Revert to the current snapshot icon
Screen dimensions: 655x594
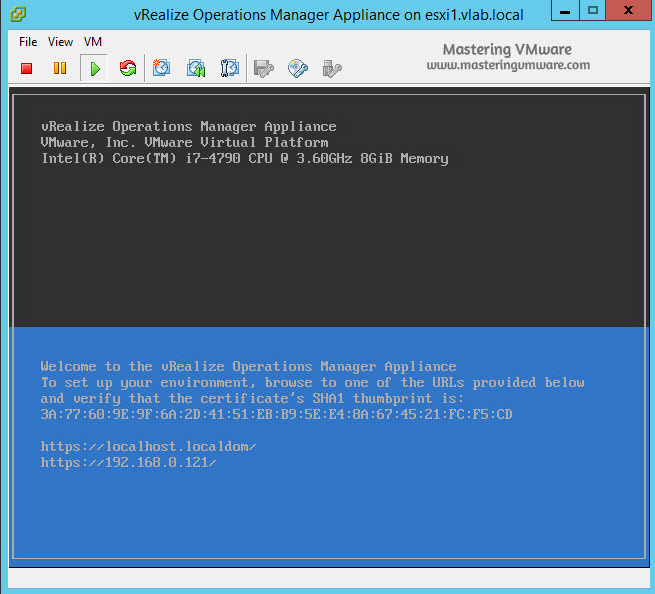pos(195,68)
